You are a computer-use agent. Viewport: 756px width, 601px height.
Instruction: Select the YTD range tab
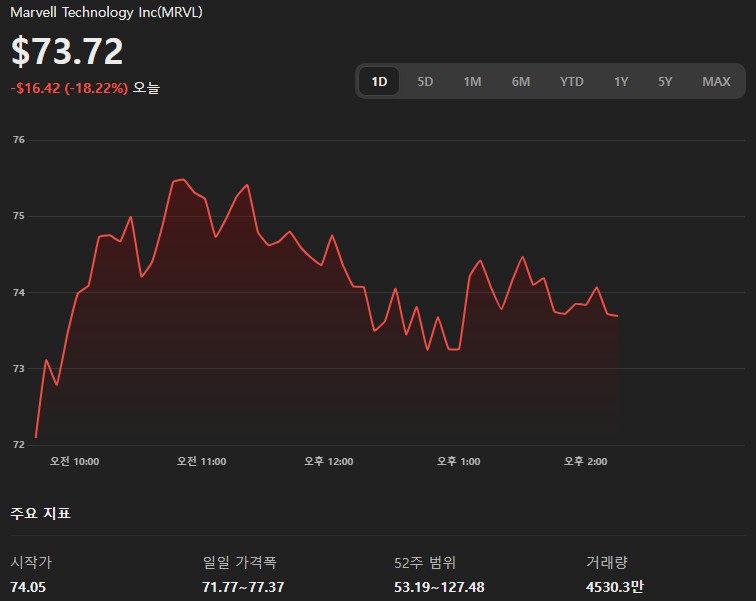571,81
